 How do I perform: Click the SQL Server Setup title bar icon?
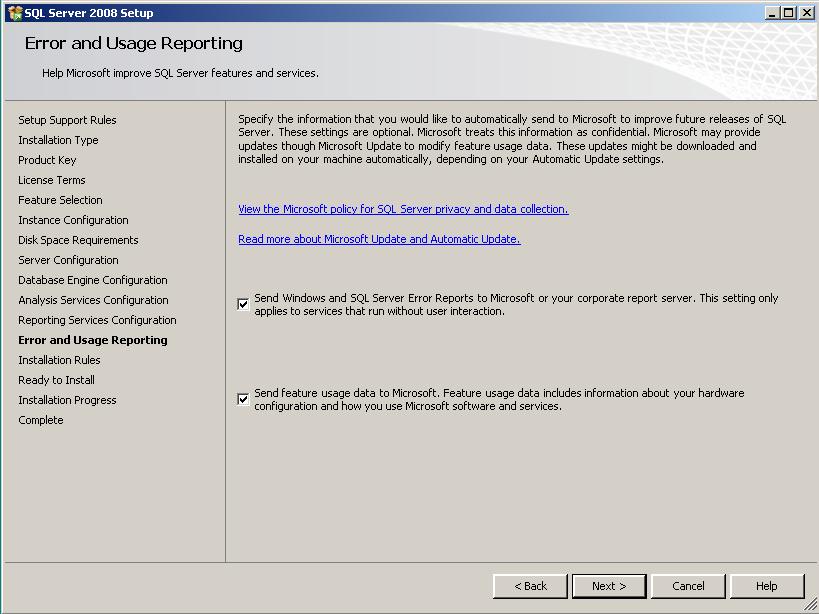pos(15,13)
